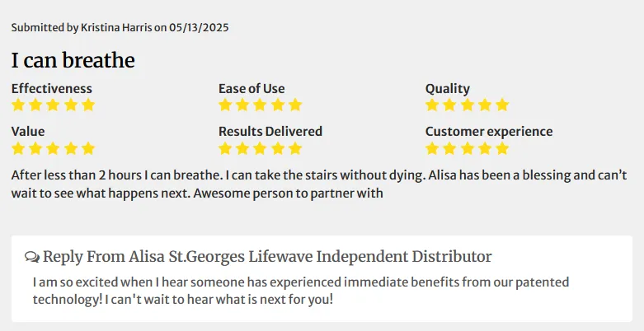
Task: Click the review title 'I can breathe'
Action: [x=73, y=60]
